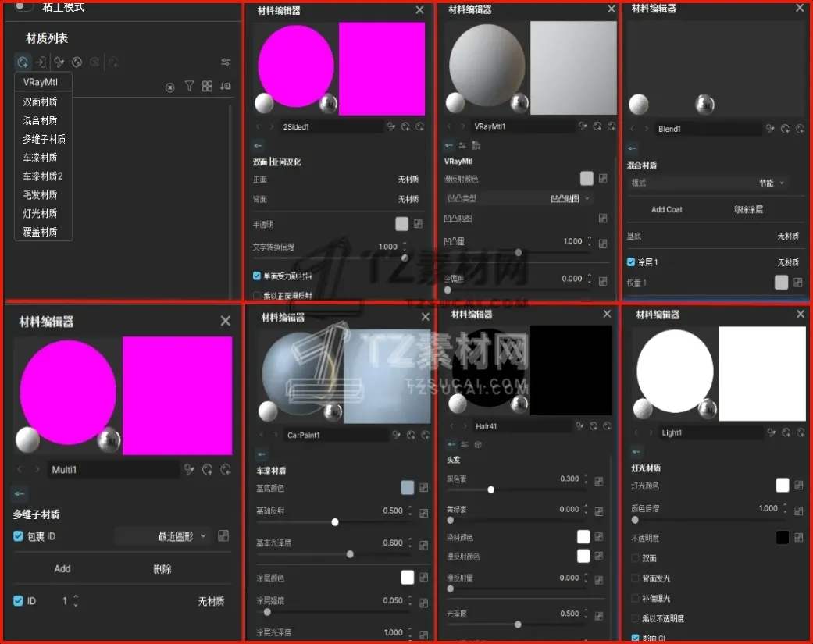Toggle the 涂层 1 checkbox in Blend1
The height and width of the screenshot is (644, 813).
tap(631, 262)
